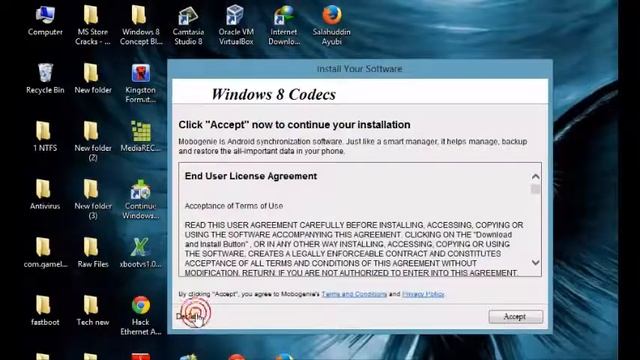The width and height of the screenshot is (640, 360).
Task: Open the Terms and Conditions link
Action: tap(354, 294)
